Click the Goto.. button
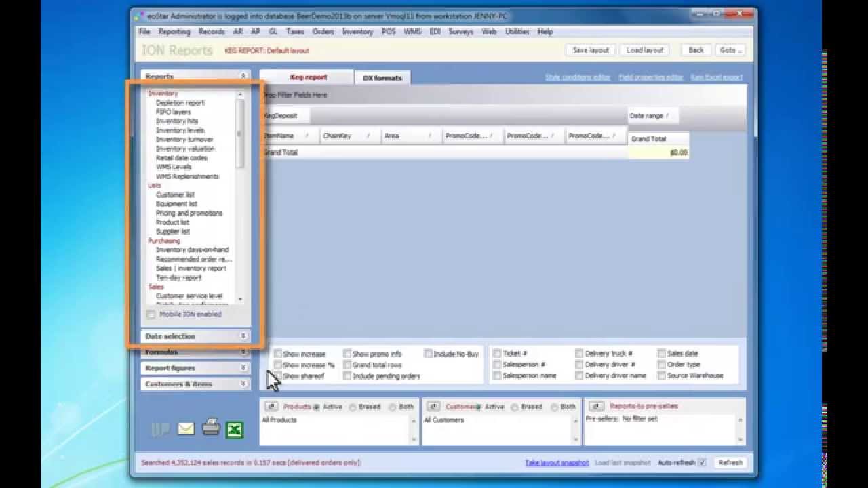 coord(730,50)
